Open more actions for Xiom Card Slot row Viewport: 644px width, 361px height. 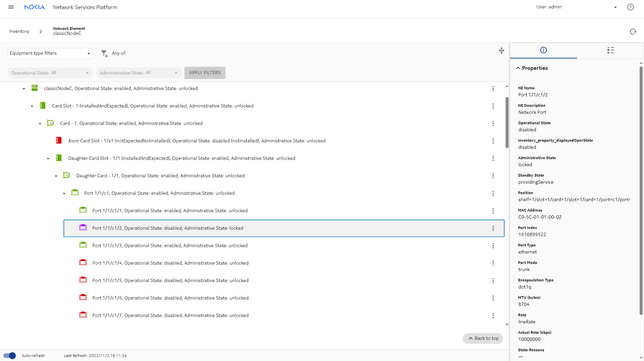[493, 141]
